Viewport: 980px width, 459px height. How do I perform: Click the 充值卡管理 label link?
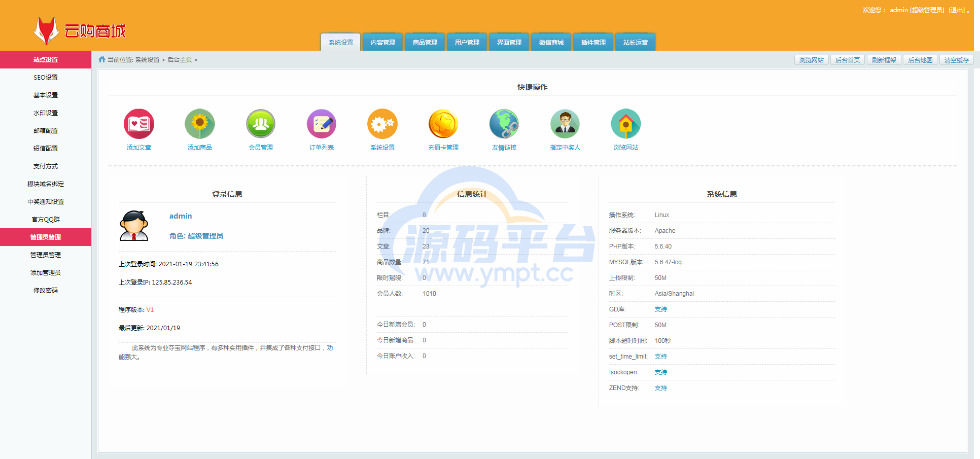click(443, 147)
